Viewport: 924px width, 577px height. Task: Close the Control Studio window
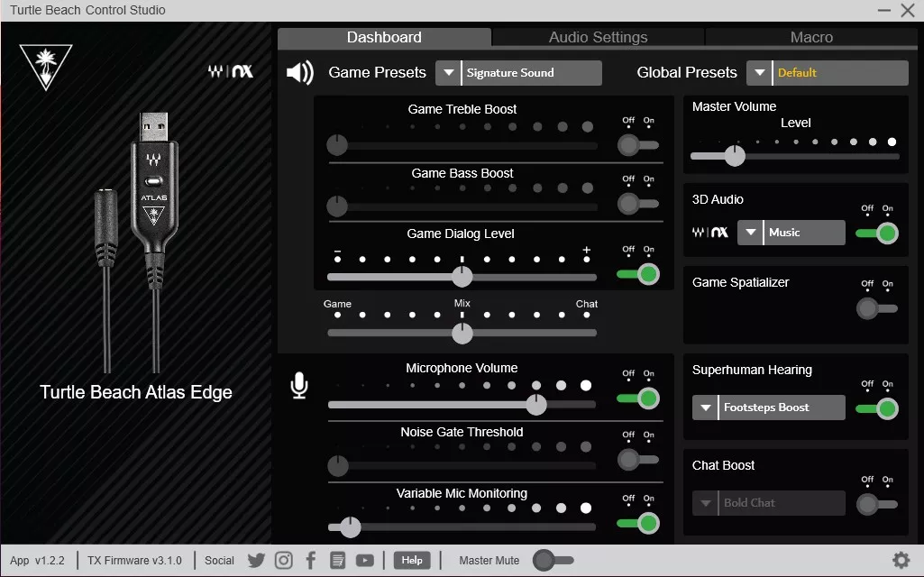coord(908,10)
